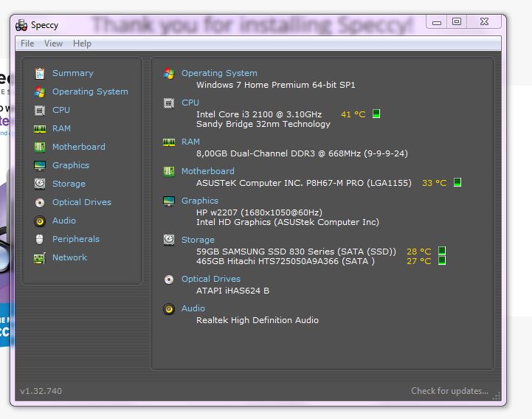Click the green CPU temperature indicator
532x419 pixels.
click(x=376, y=114)
